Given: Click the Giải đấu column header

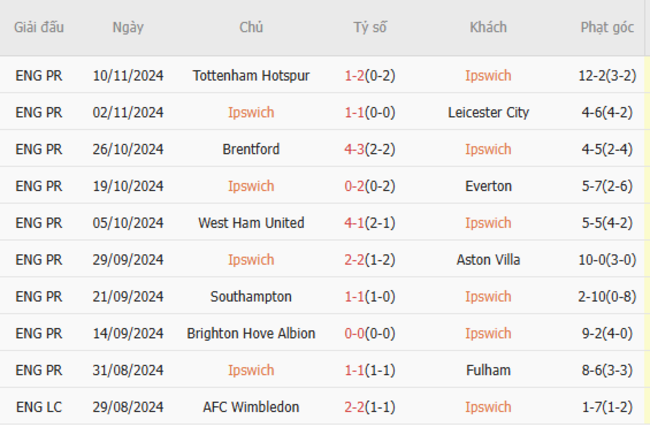Looking at the screenshot, I should pyautogui.click(x=39, y=27).
